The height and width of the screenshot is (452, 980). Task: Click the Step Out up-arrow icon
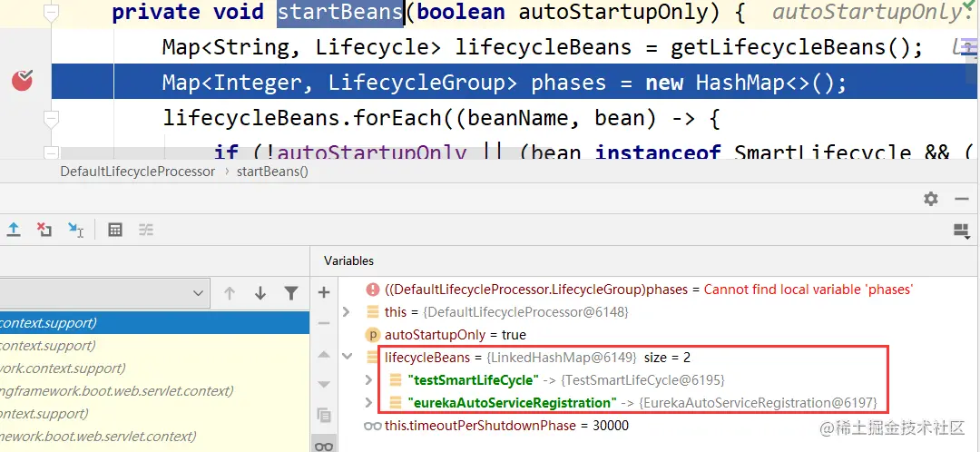(13, 230)
